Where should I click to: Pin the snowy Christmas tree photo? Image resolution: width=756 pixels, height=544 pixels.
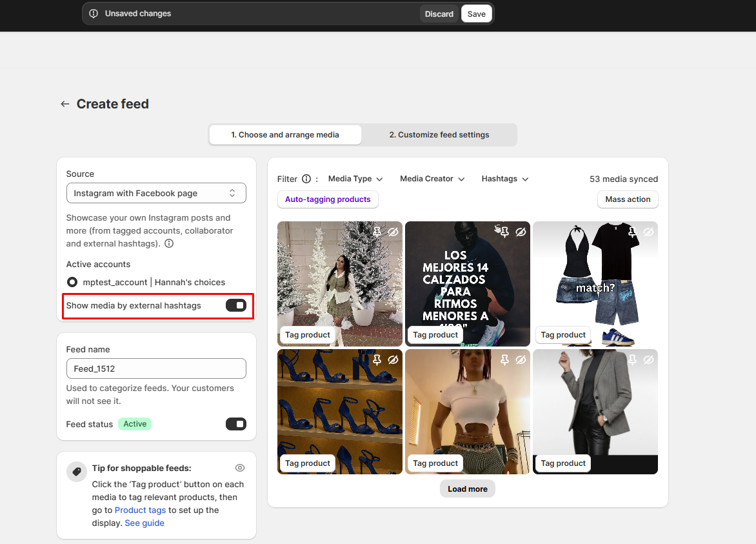pos(378,232)
